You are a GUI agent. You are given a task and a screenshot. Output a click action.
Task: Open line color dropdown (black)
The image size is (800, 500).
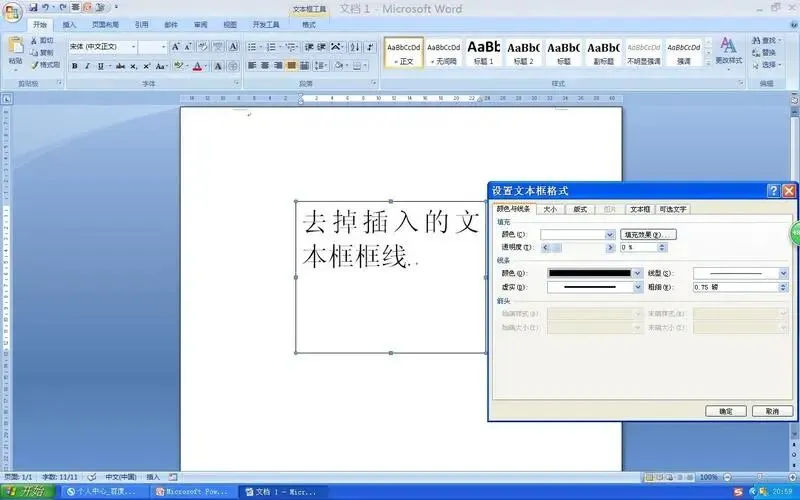tap(637, 273)
